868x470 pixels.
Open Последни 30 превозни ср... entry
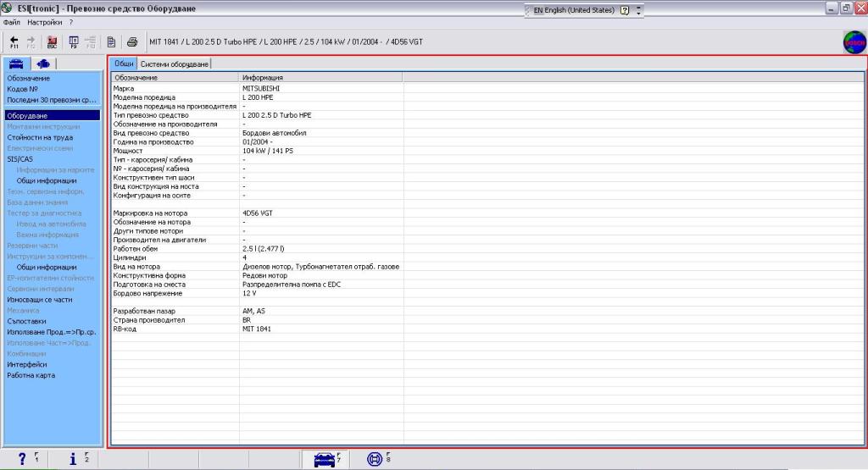point(52,100)
